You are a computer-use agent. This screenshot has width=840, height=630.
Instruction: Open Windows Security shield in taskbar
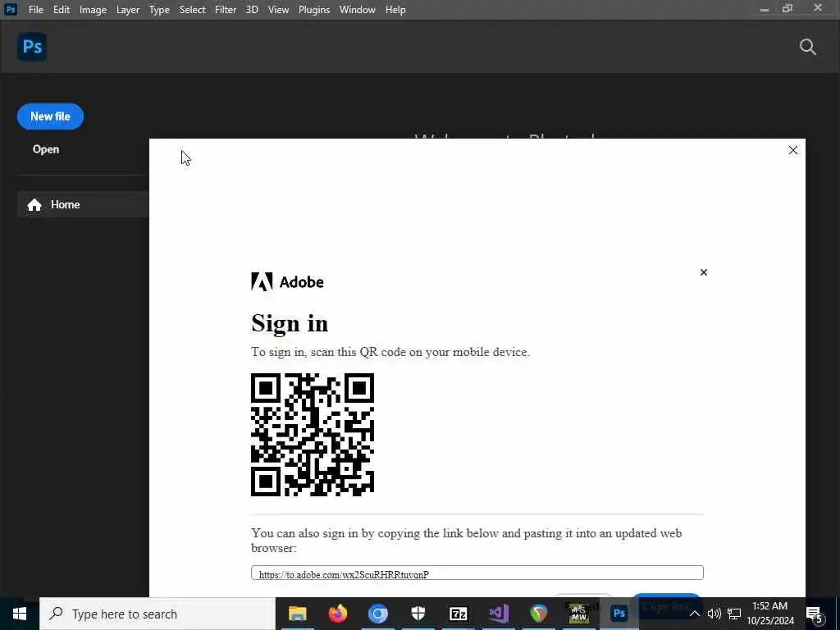coord(418,614)
